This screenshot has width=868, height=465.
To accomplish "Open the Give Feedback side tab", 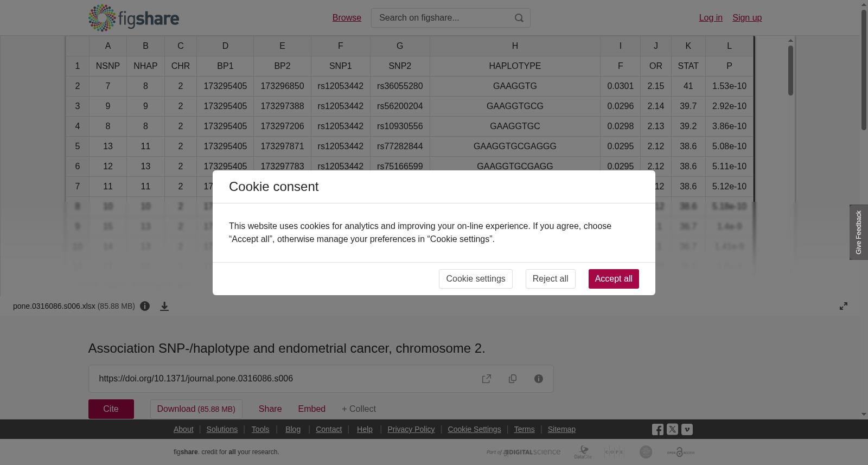I will point(859,232).
